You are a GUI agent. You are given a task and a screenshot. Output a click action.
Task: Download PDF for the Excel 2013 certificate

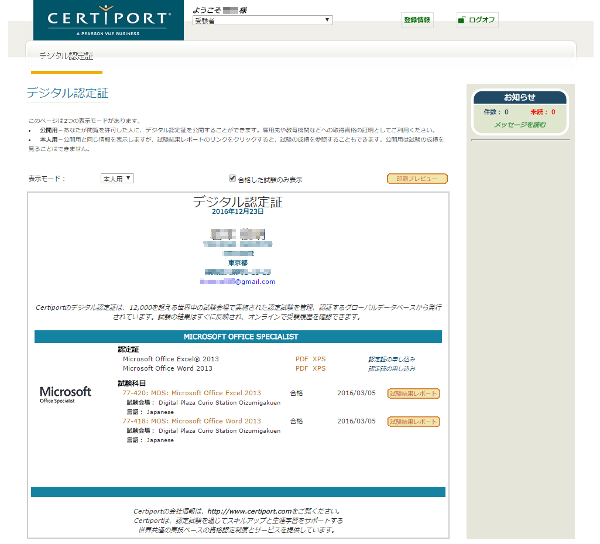[x=302, y=359]
